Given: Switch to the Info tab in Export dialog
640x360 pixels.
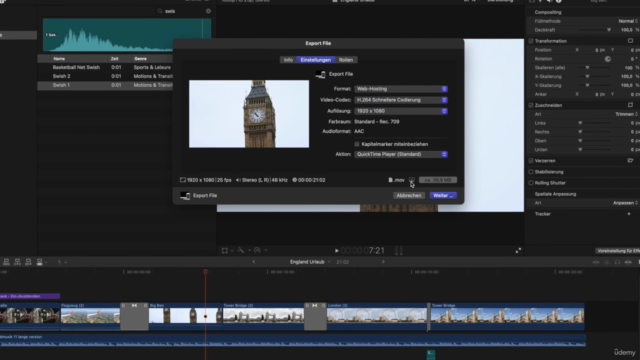Looking at the screenshot, I should [x=288, y=60].
